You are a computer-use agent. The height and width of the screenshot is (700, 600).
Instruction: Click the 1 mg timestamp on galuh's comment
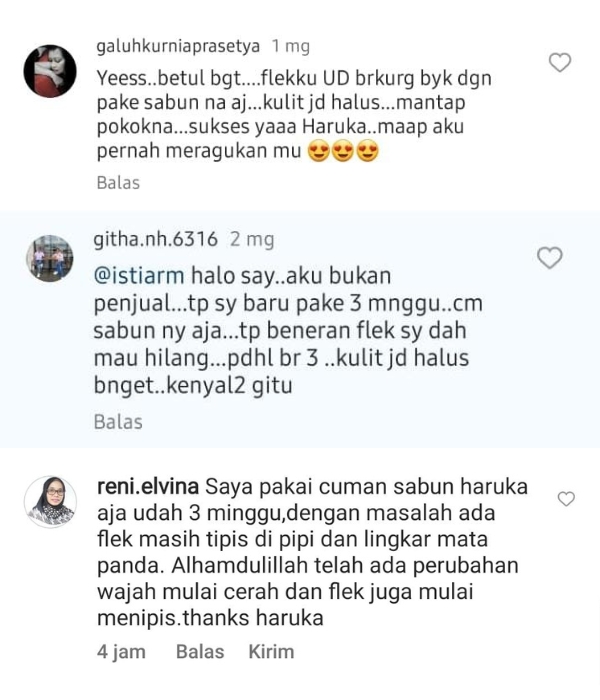point(291,46)
